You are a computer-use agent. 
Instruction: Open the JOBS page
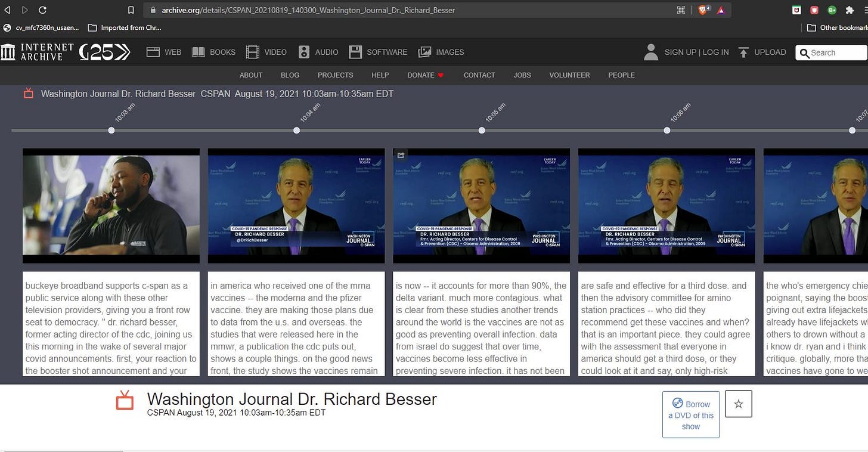coord(522,75)
